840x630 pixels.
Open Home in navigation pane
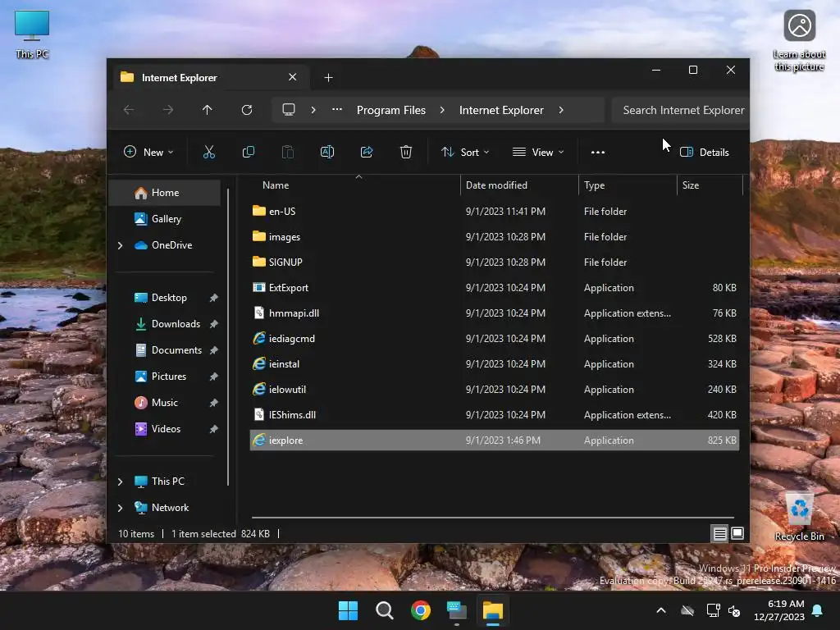(x=165, y=193)
